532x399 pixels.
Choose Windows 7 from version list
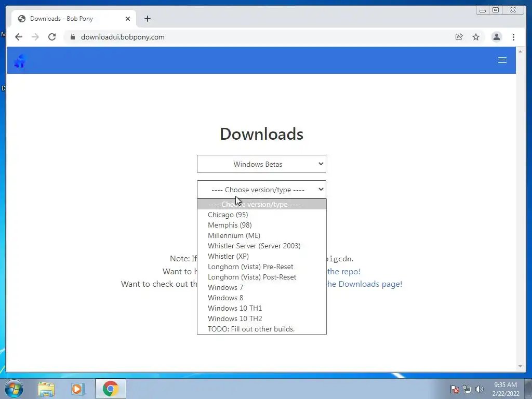(x=262, y=287)
